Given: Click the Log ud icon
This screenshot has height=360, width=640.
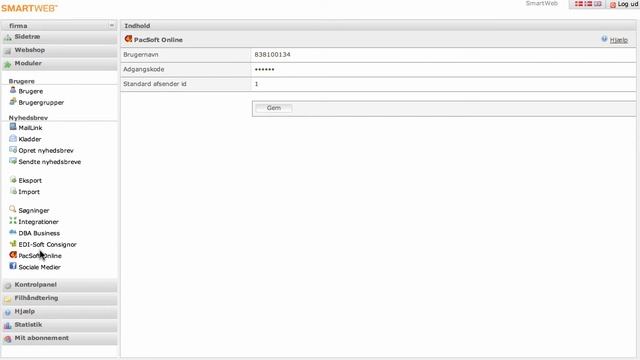Looking at the screenshot, I should tap(613, 4).
